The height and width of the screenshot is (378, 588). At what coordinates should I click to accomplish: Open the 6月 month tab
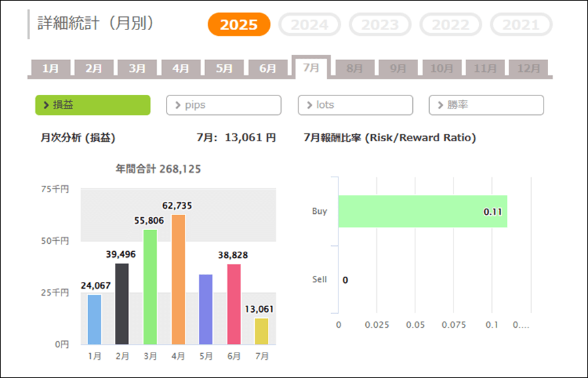[268, 68]
